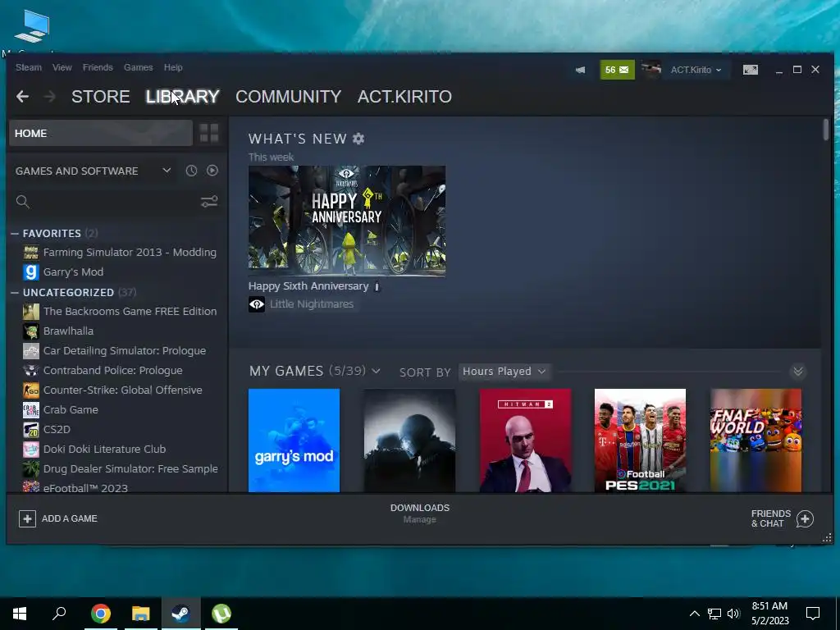Click the Brawlhalla game icon
Viewport: 840px width, 630px height.
tap(31, 331)
